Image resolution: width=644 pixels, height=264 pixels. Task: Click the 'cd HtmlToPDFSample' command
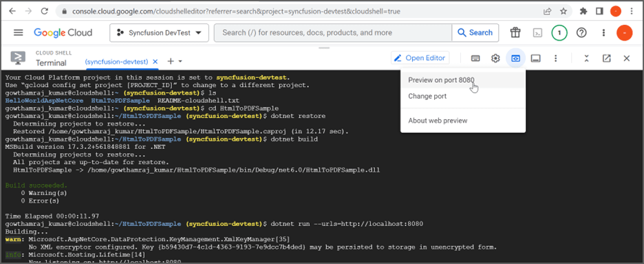click(243, 108)
